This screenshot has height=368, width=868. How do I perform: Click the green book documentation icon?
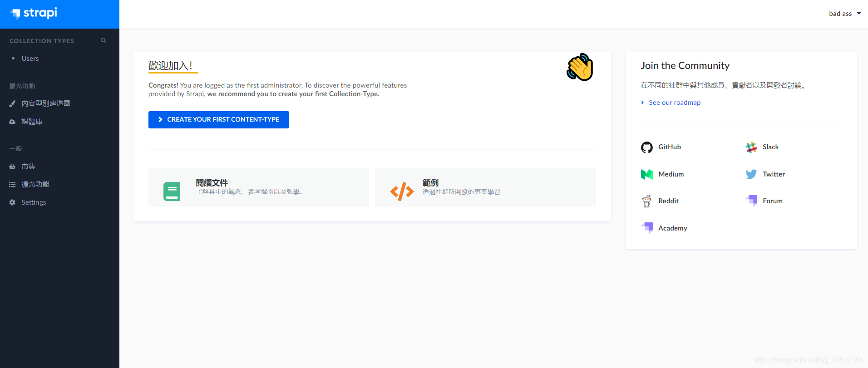(x=172, y=191)
